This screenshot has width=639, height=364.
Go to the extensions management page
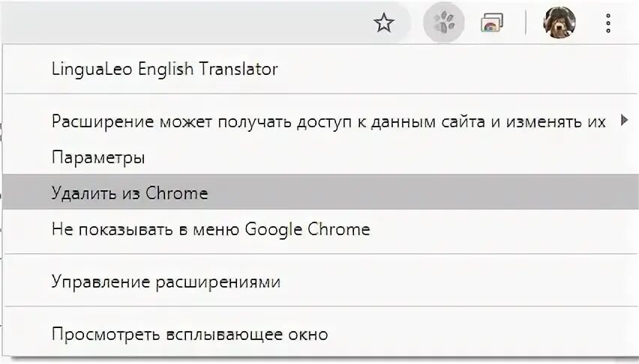166,282
